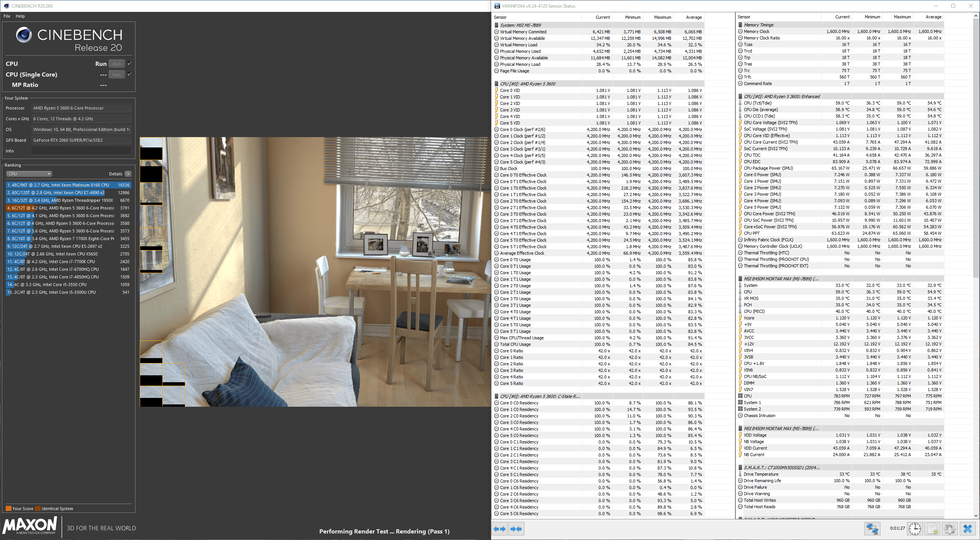Screen dimensions: 980x540
Task: Click lightning icon beside Core 0 VID
Action: (497, 90)
